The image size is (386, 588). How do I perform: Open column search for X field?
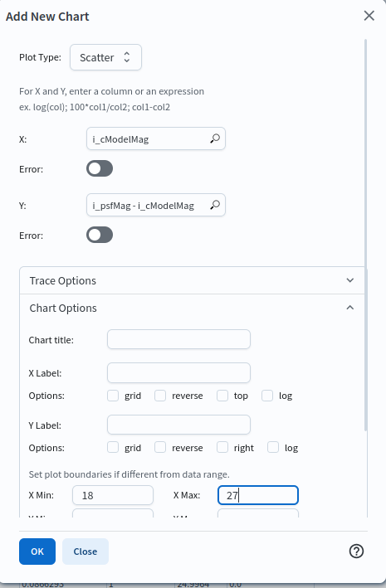pyautogui.click(x=215, y=138)
